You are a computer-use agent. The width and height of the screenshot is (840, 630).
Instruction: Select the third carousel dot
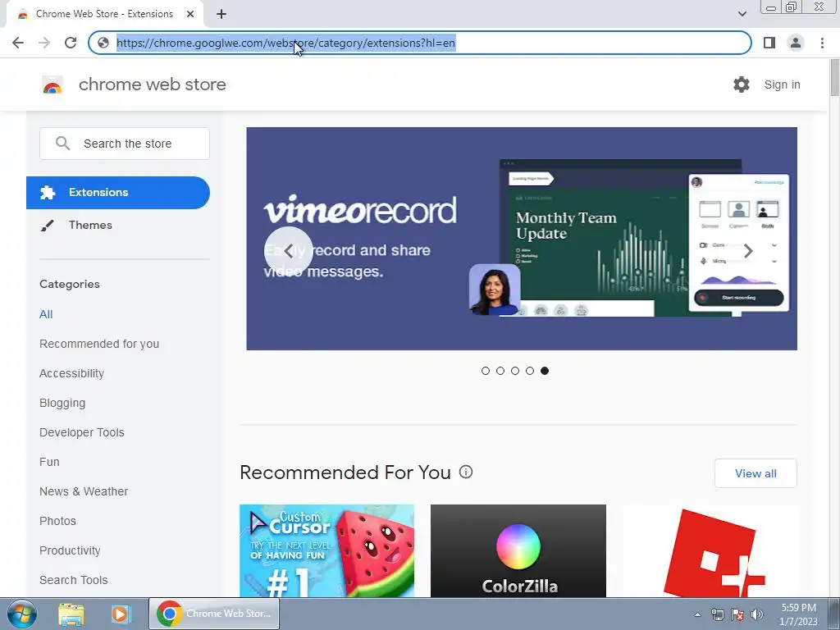[515, 371]
